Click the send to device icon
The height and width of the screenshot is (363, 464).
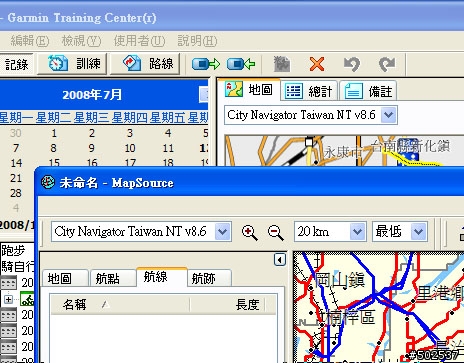click(206, 64)
